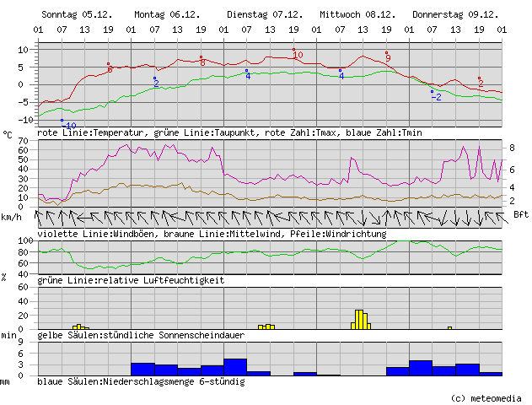Click the 'min' sunshine unit label
Image resolution: width=532 pixels, height=405 pixels.
click(x=8, y=336)
